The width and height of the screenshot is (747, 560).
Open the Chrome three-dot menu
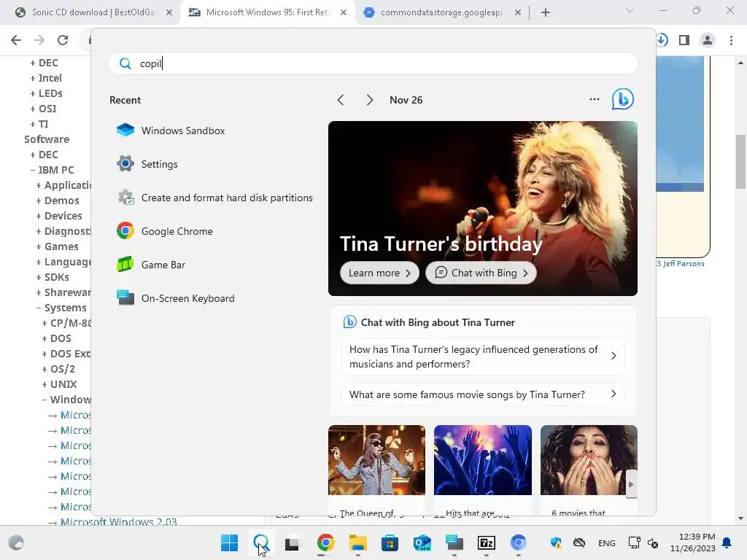(731, 40)
